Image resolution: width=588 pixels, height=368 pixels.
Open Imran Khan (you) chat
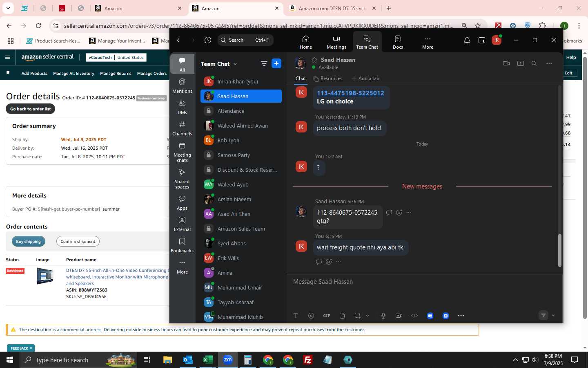click(x=241, y=81)
